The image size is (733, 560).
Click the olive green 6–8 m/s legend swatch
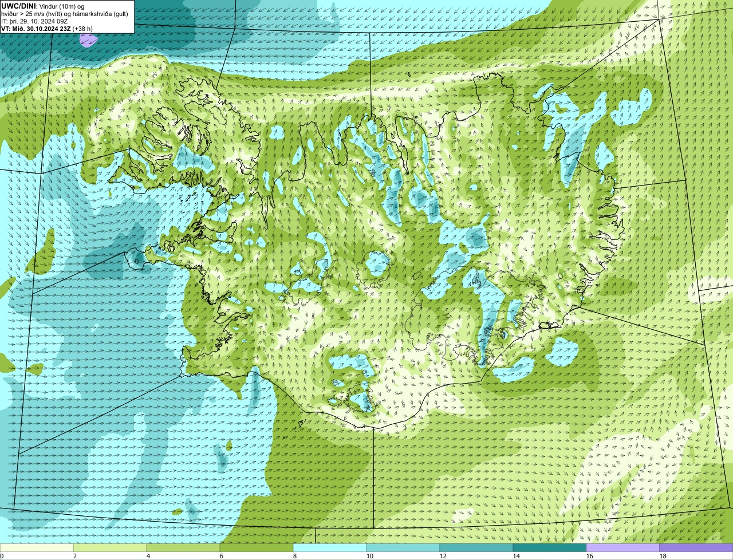257,548
